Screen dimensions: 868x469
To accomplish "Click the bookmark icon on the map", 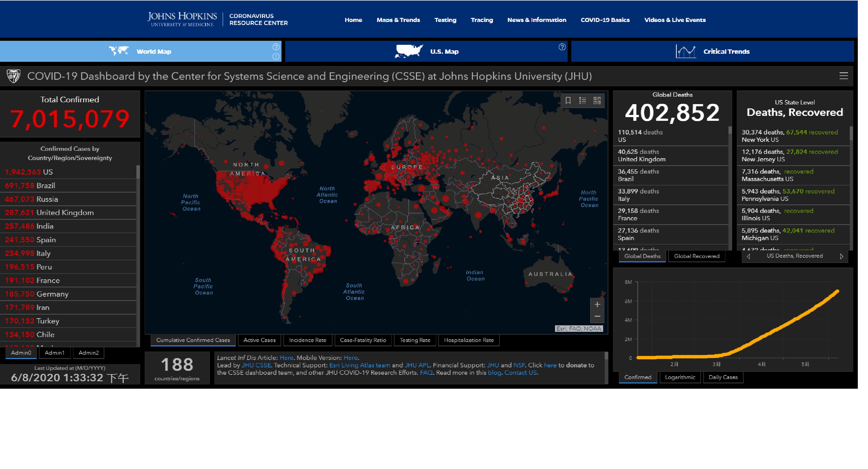I will coord(568,100).
